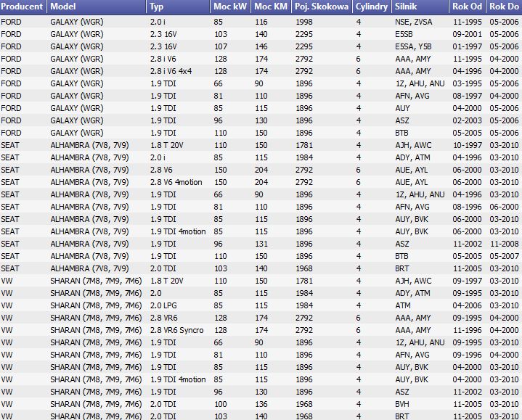Click the Moc KM column header
The height and width of the screenshot is (420, 522).
[271, 7]
